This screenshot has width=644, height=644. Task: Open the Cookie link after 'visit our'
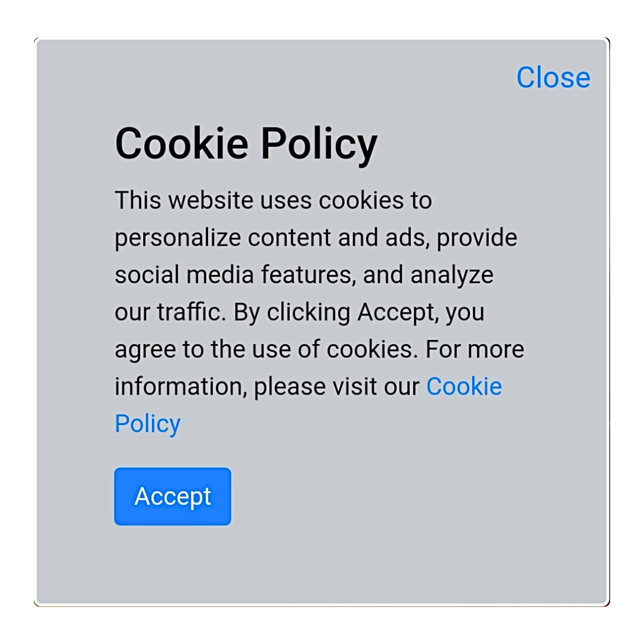464,386
